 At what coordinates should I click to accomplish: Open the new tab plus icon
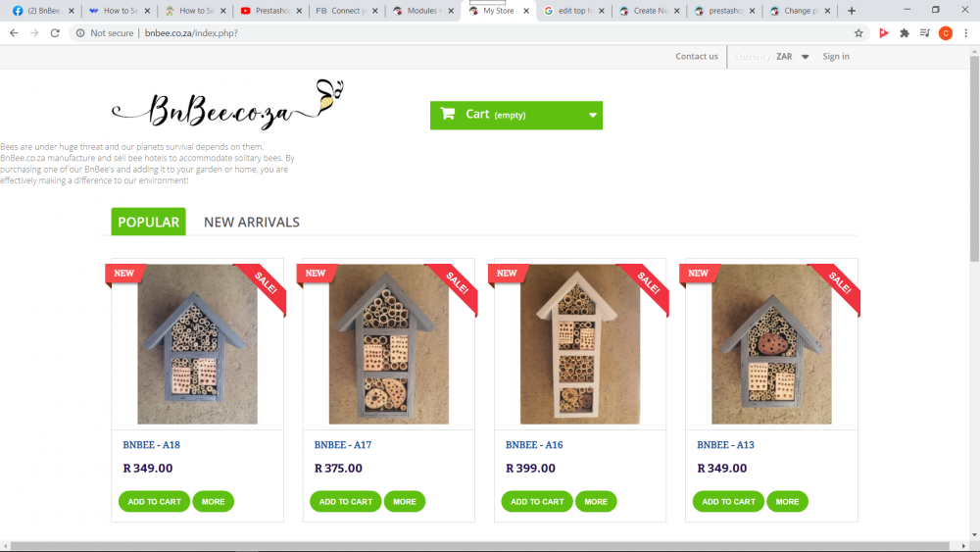852,11
